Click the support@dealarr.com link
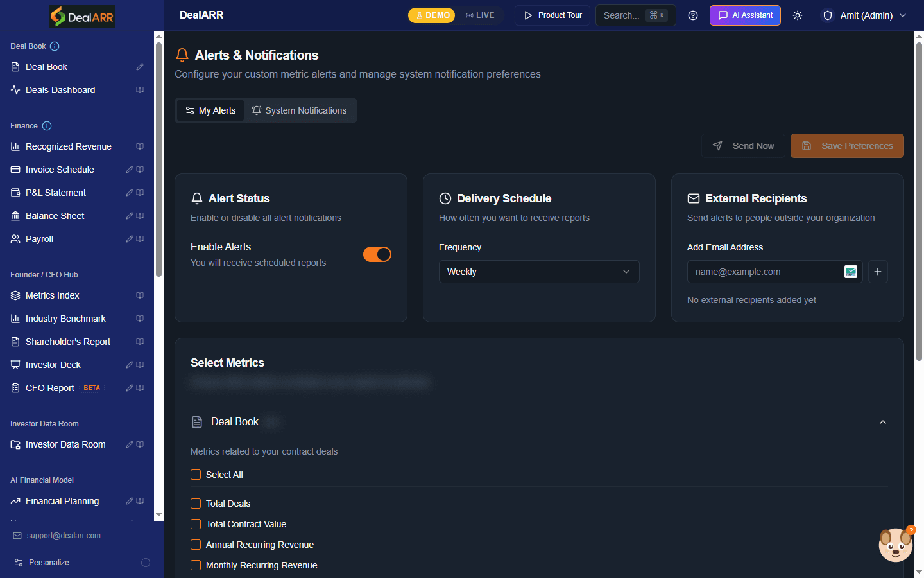924x578 pixels. [64, 536]
